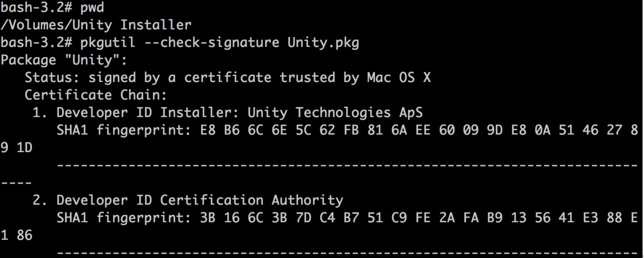Click "Unity Technologies ApS" signer name

335,113
